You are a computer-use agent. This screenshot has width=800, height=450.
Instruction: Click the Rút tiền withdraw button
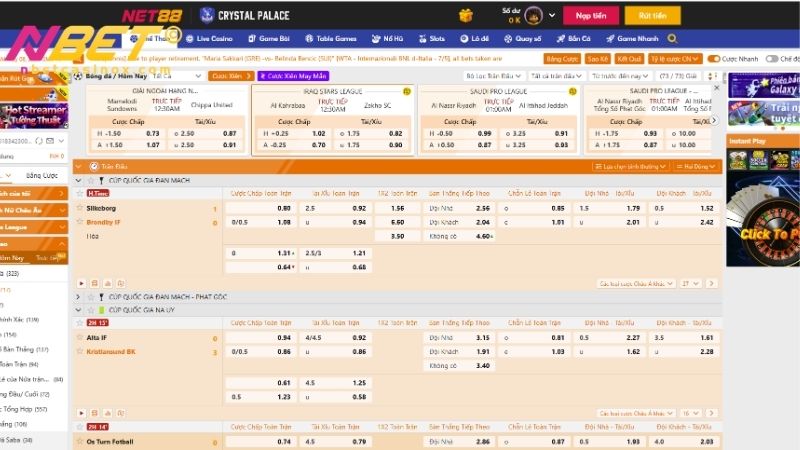[653, 15]
